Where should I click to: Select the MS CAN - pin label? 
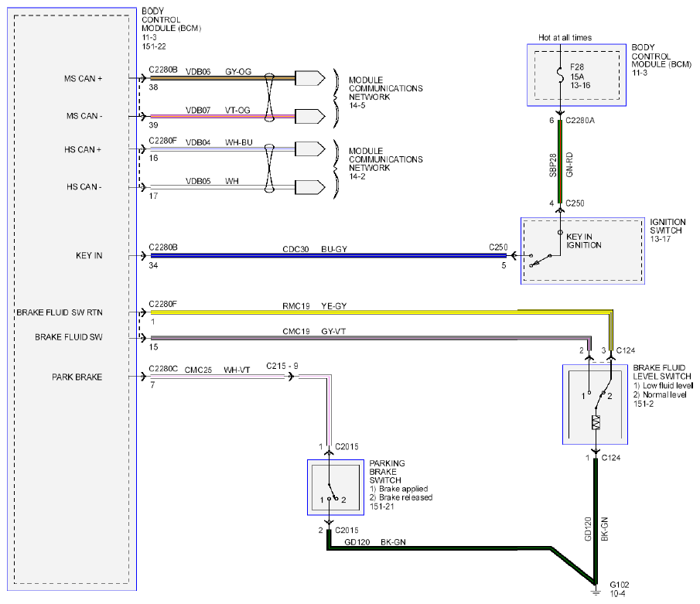84,116
